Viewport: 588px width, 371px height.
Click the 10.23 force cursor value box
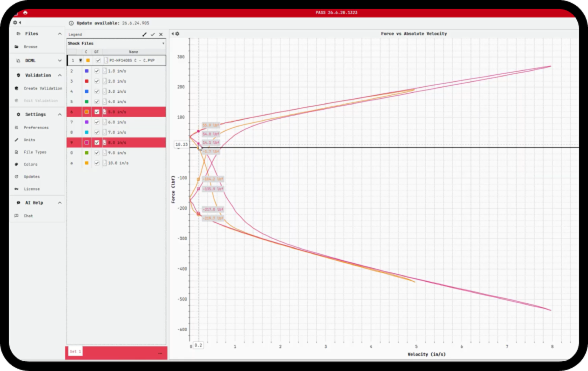[182, 144]
